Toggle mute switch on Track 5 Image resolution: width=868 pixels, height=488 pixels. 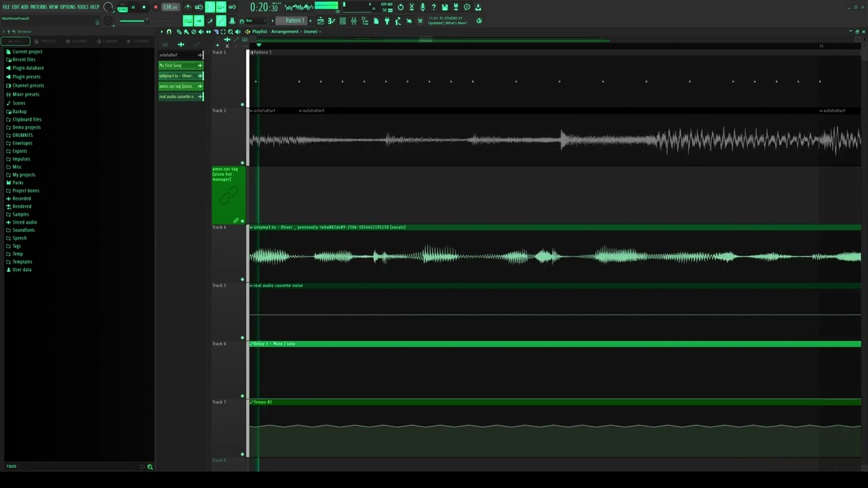(242, 338)
